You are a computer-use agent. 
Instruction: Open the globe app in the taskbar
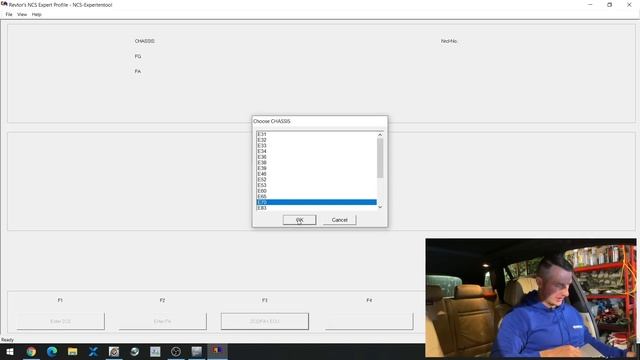[x=135, y=351]
